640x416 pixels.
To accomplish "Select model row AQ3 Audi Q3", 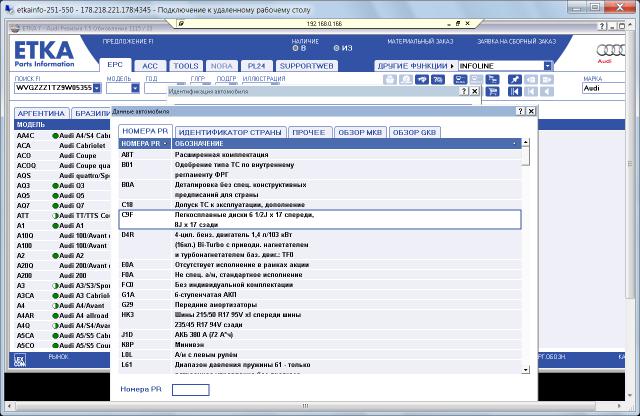I will click(62, 185).
